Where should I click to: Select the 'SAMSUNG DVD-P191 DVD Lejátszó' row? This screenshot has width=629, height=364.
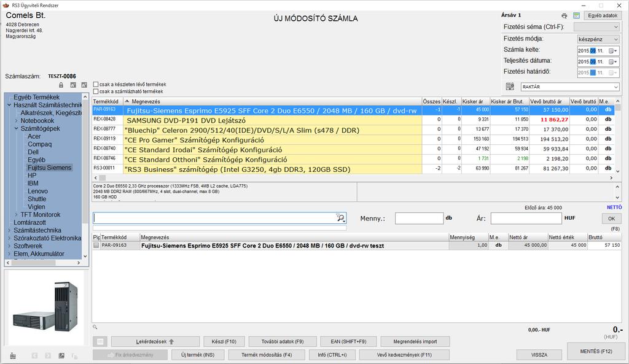[353, 120]
